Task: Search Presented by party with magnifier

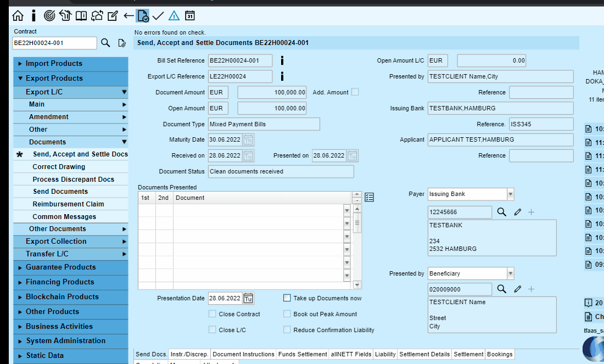Action: coord(501,289)
